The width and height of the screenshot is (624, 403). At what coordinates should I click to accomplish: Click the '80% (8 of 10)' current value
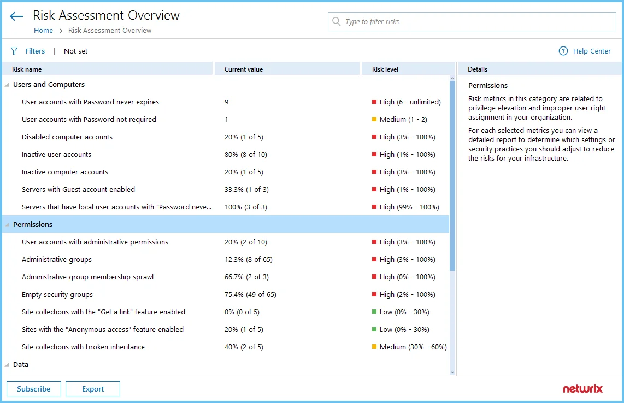246,154
